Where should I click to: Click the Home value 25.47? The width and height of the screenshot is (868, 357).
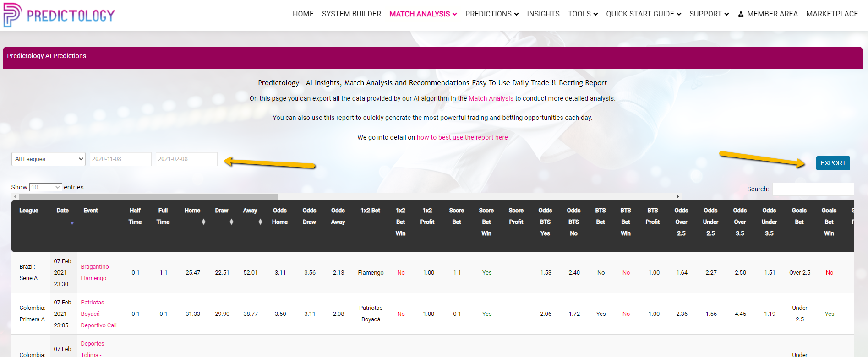pyautogui.click(x=193, y=273)
